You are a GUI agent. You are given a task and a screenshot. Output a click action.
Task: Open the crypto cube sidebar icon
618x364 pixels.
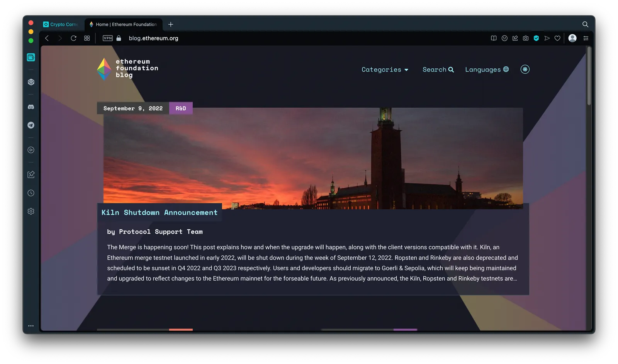(x=31, y=82)
